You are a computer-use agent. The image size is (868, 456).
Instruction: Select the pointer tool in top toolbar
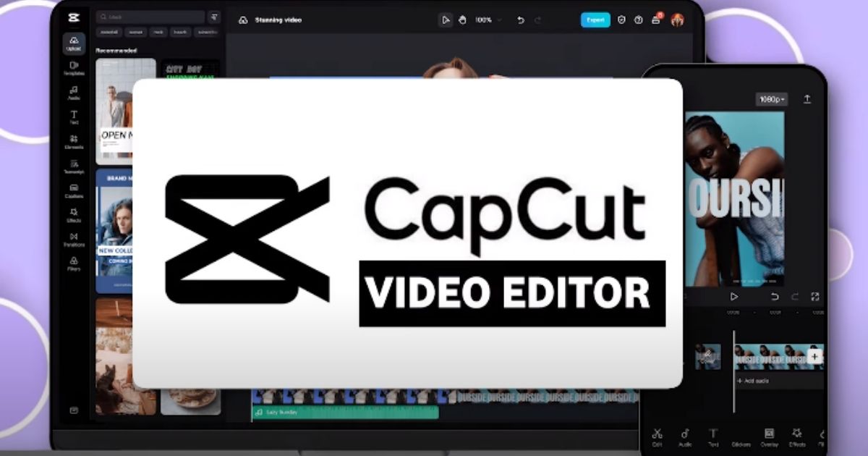pyautogui.click(x=446, y=20)
